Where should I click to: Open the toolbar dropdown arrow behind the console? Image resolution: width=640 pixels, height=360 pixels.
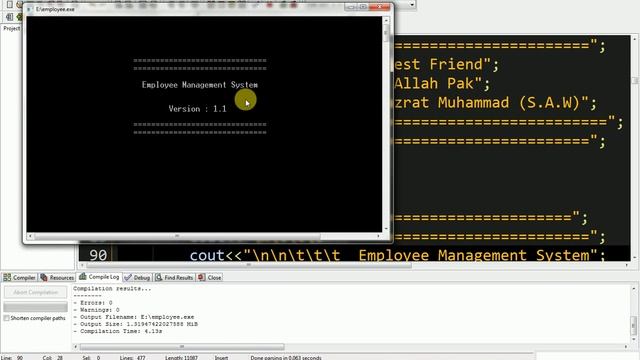[x=412, y=4]
